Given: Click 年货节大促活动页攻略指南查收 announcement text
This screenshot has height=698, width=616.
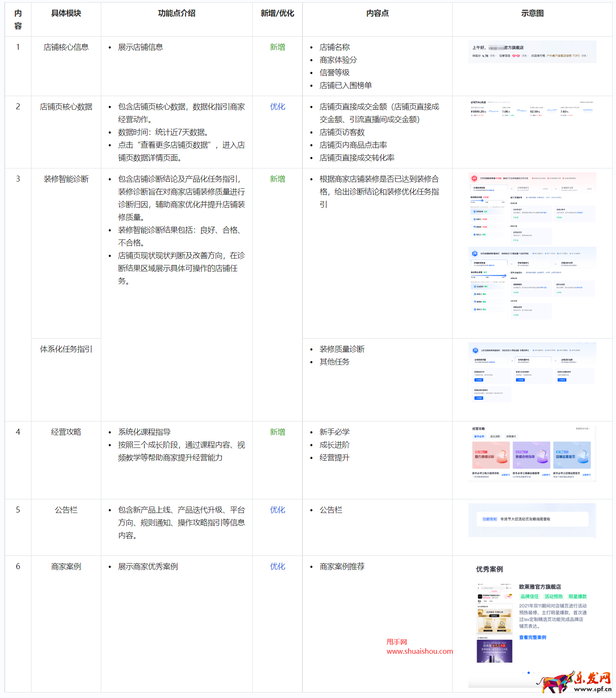Looking at the screenshot, I should (x=525, y=519).
